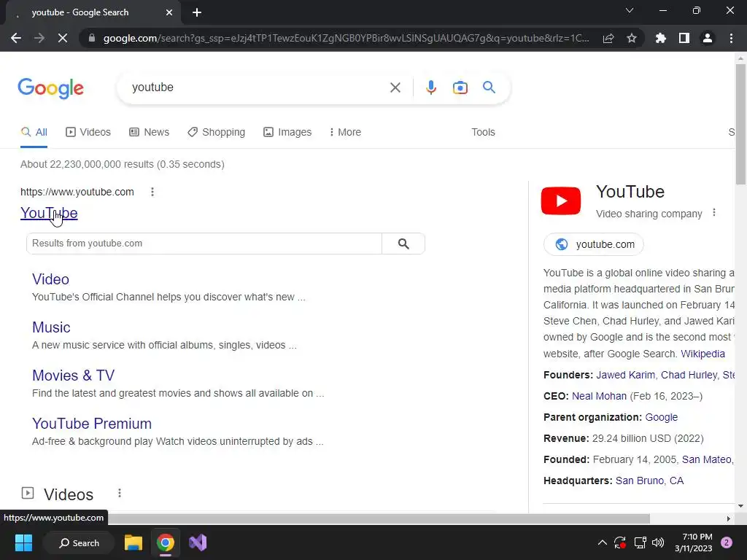This screenshot has height=560, width=747.
Task: Switch to the Videos tab
Action: pyautogui.click(x=88, y=132)
